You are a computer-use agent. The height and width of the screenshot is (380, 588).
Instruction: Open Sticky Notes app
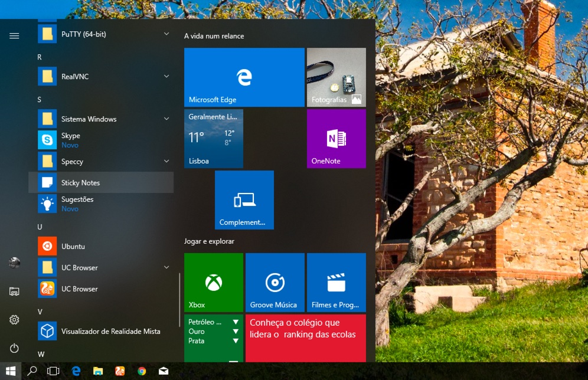pos(101,182)
